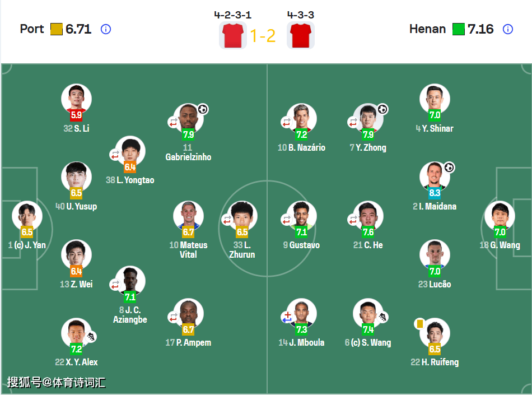This screenshot has width=532, height=395.
Task: Click the info icon beside Henan's 7.16 rating
Action: click(508, 29)
